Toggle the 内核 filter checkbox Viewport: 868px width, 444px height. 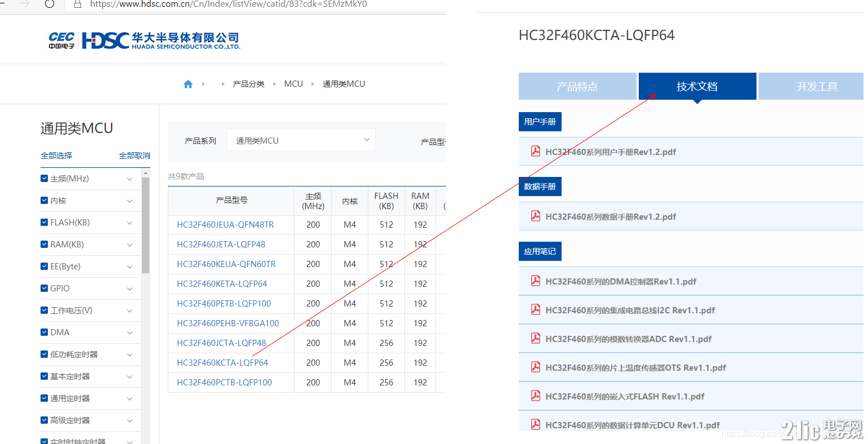44,200
